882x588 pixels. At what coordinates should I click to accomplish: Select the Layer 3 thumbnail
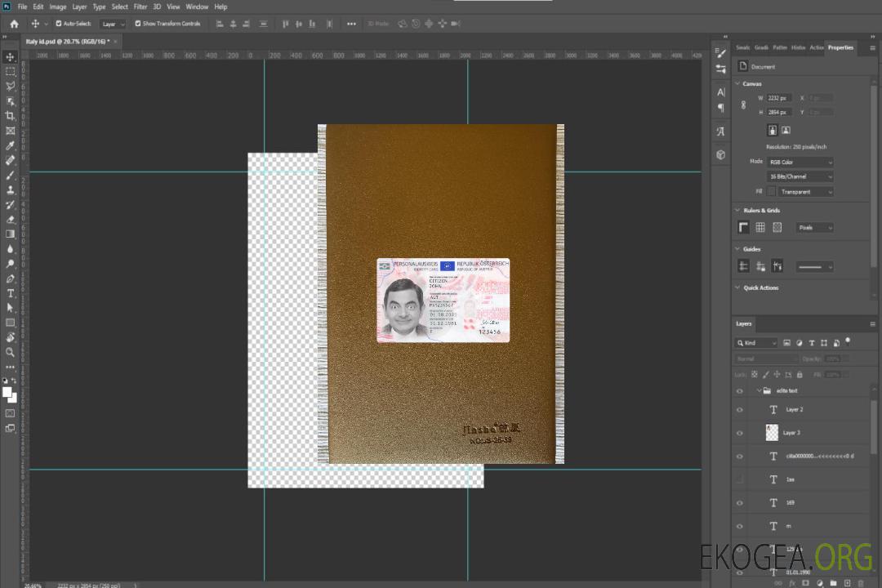[773, 432]
